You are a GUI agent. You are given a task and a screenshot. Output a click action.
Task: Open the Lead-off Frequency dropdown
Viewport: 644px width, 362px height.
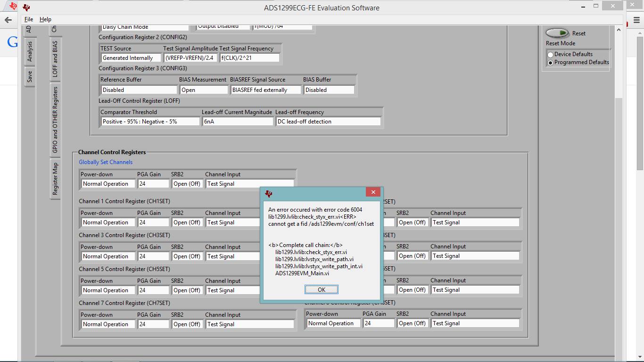(328, 121)
